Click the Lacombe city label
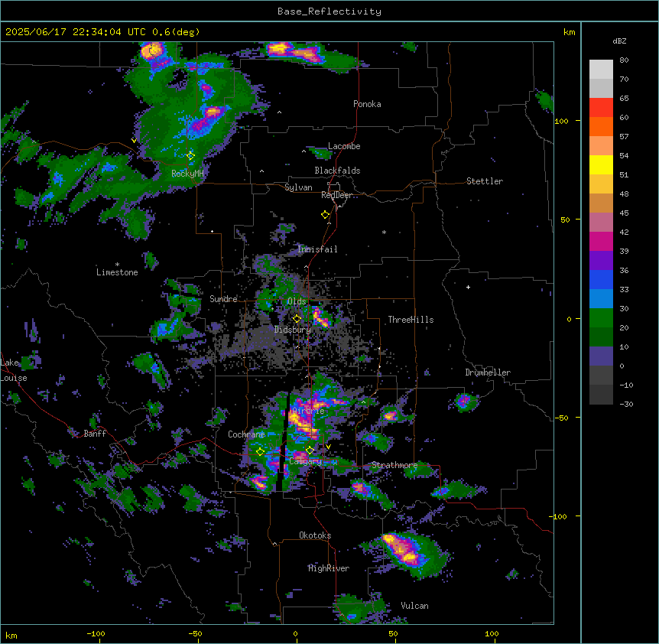Viewport: 659px width, 644px height. (344, 146)
